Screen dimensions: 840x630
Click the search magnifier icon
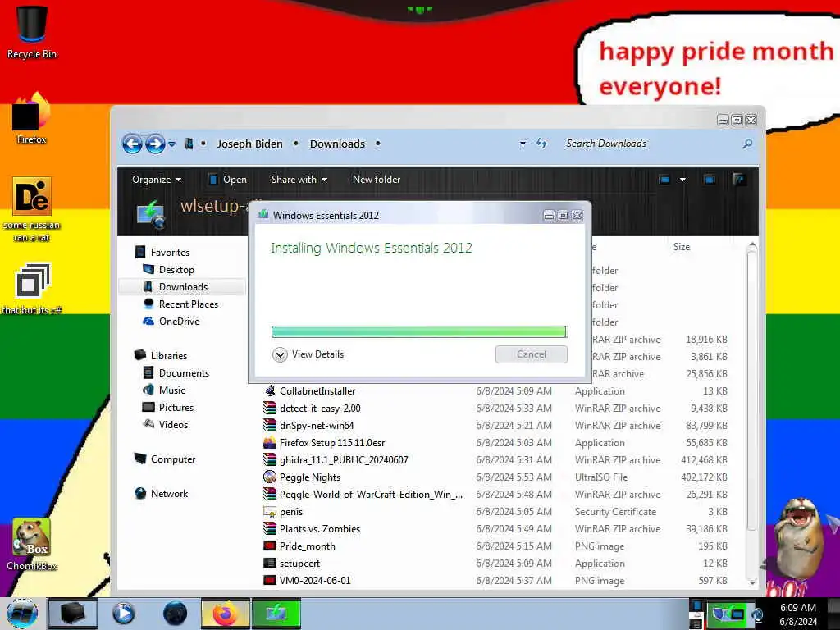pyautogui.click(x=747, y=144)
